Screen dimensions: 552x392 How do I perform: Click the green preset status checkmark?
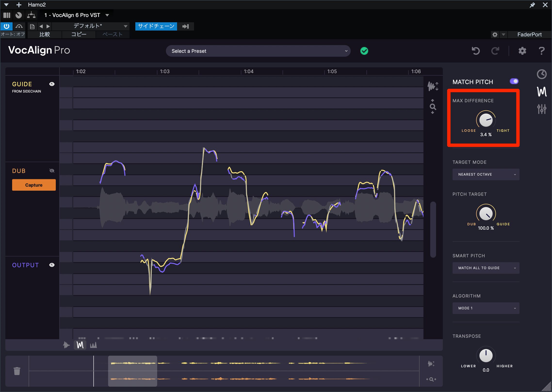[364, 51]
